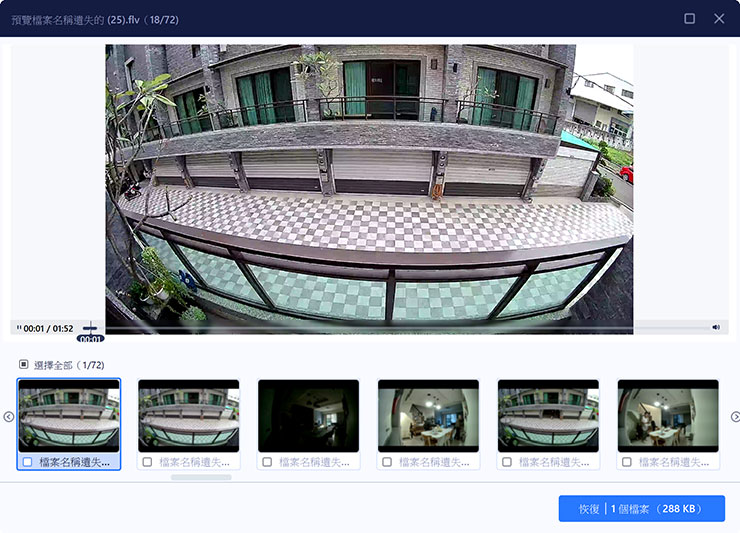Click the previous thumbnails left arrow
This screenshot has width=740, height=533.
click(8, 417)
